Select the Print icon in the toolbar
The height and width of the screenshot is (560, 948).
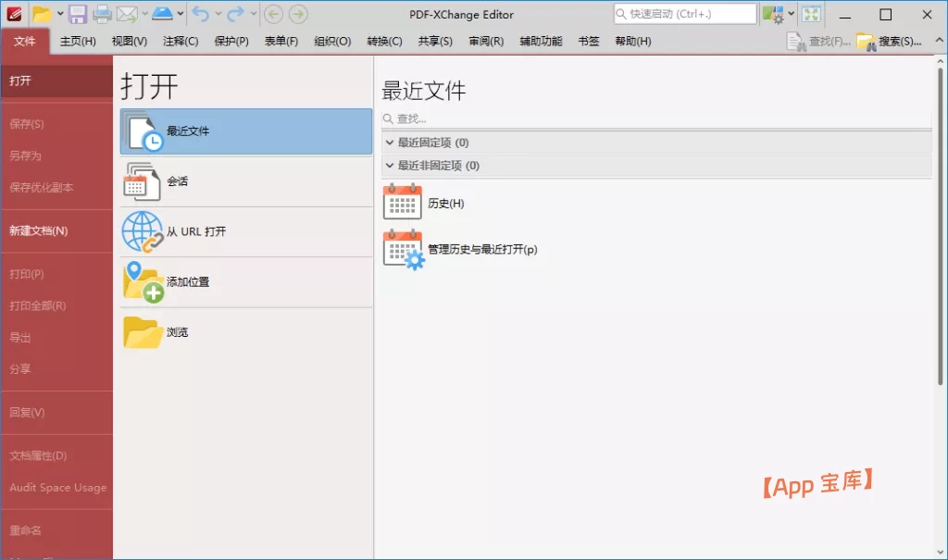coord(101,14)
